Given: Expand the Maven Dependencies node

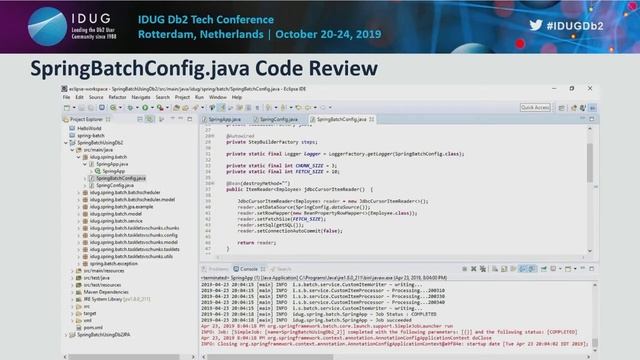Looking at the screenshot, I should pyautogui.click(x=73, y=292).
